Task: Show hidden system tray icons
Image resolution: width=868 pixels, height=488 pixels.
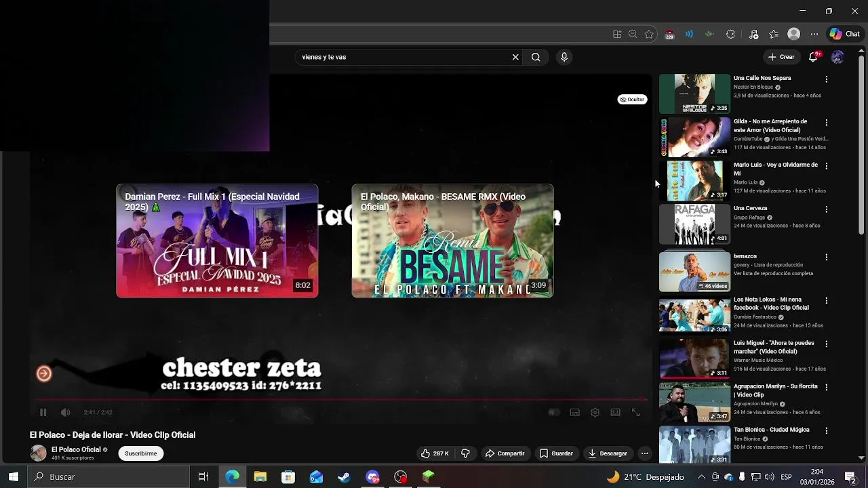Action: [x=701, y=476]
